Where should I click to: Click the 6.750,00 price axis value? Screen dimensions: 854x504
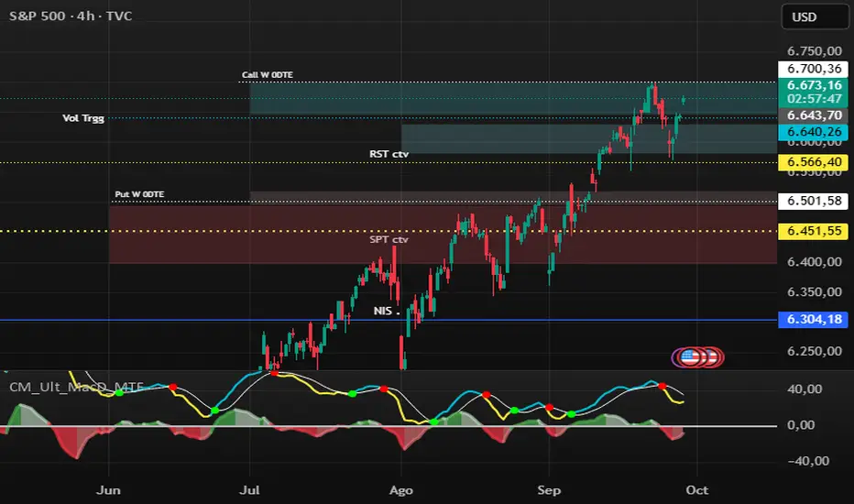pos(815,51)
